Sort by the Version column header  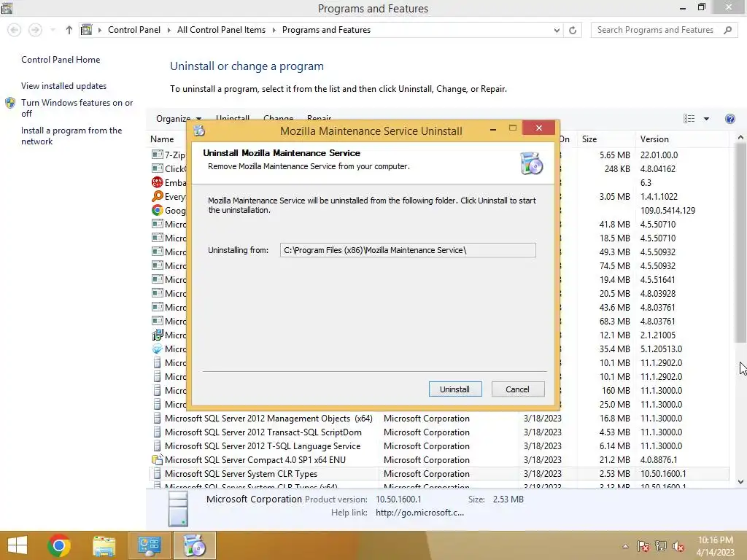[681, 139]
